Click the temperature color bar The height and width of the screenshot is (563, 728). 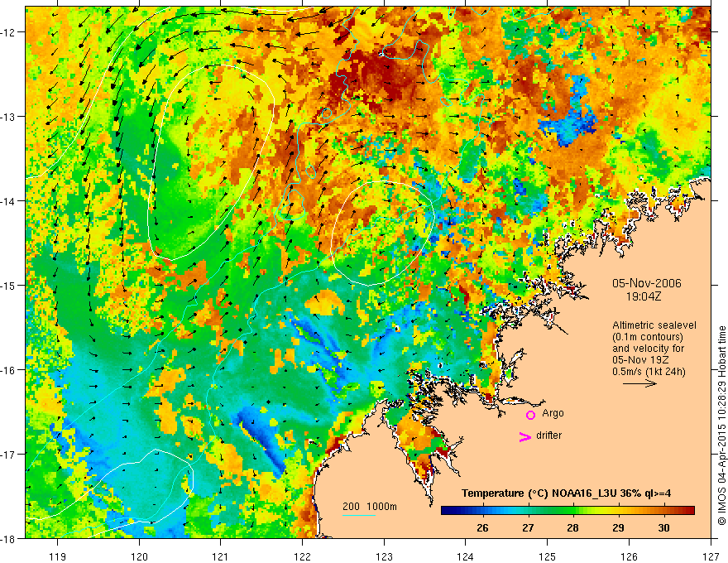pyautogui.click(x=568, y=511)
